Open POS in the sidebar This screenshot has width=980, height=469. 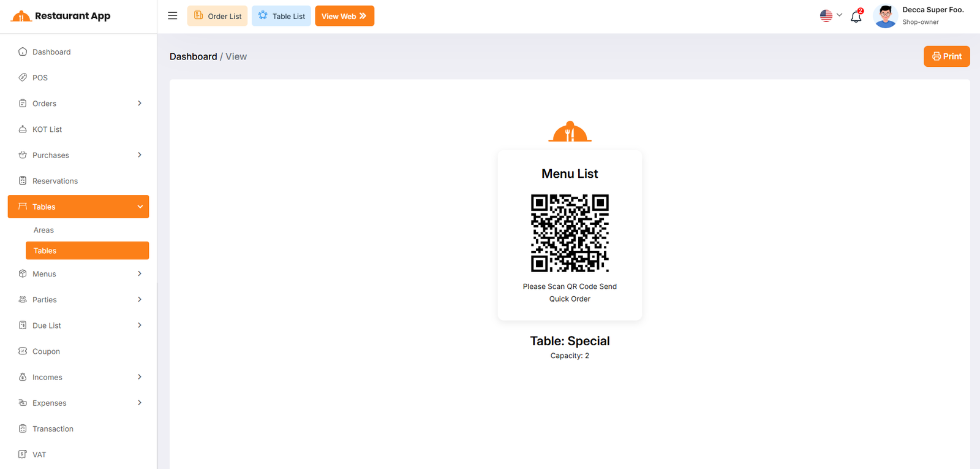40,78
